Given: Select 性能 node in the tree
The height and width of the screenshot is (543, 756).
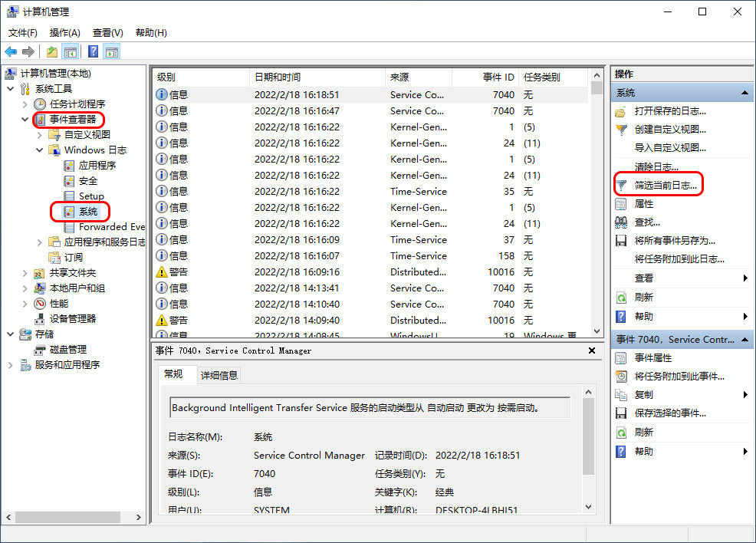Looking at the screenshot, I should [x=59, y=304].
